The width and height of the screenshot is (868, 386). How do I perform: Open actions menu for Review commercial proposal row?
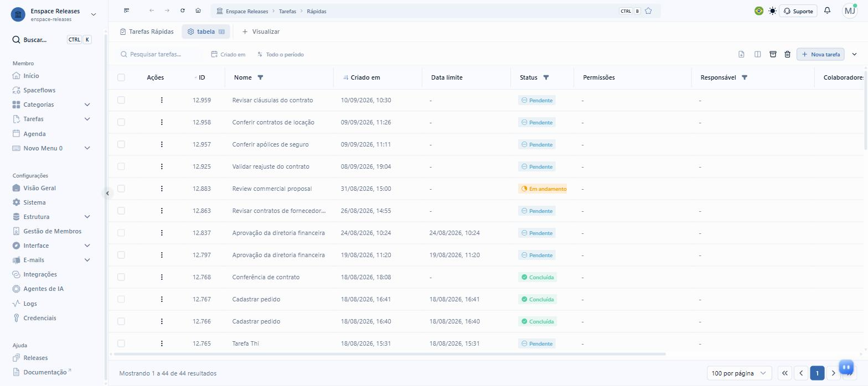click(x=162, y=189)
